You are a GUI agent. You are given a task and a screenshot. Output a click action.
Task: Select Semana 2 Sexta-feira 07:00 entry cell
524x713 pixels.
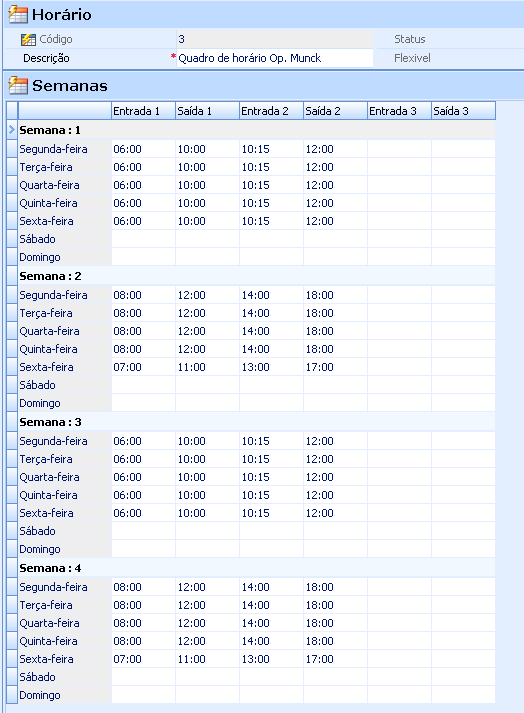pyautogui.click(x=143, y=367)
